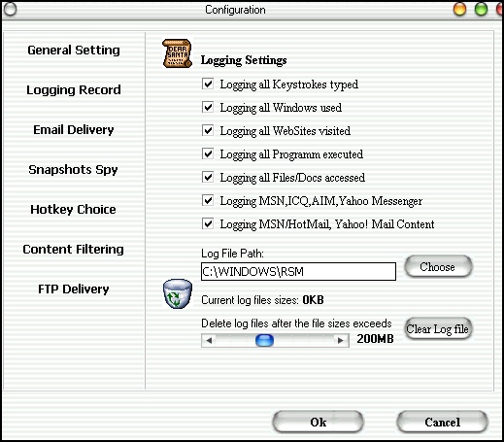Click the Clear Log file button
The image size is (504, 442).
click(x=438, y=328)
